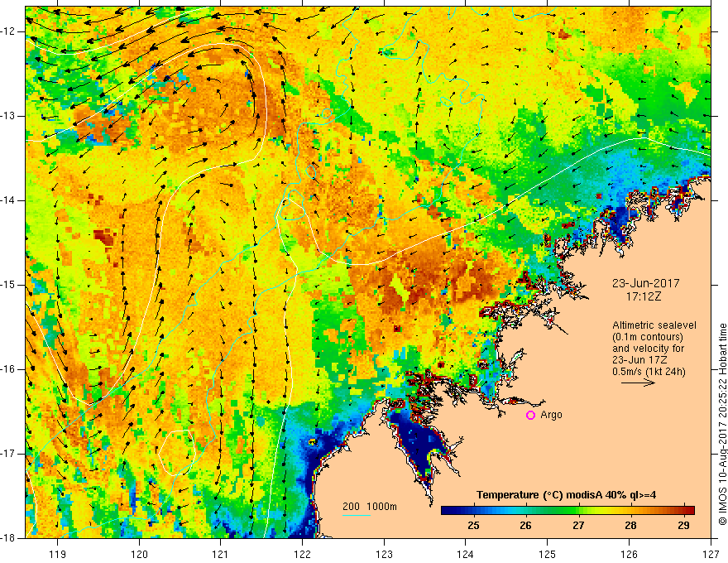The height and width of the screenshot is (563, 728).
Task: Click the temperature color bar legend
Action: pos(568,510)
